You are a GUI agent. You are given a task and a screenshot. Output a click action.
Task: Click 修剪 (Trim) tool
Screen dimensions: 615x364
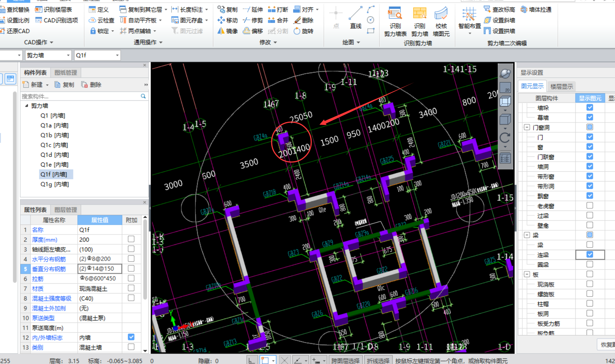(x=253, y=20)
